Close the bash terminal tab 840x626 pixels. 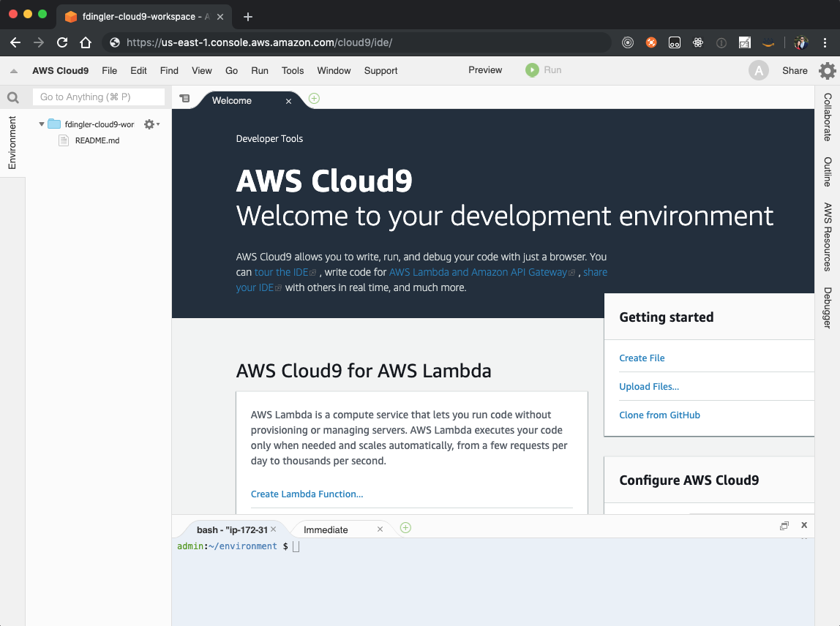click(x=273, y=529)
